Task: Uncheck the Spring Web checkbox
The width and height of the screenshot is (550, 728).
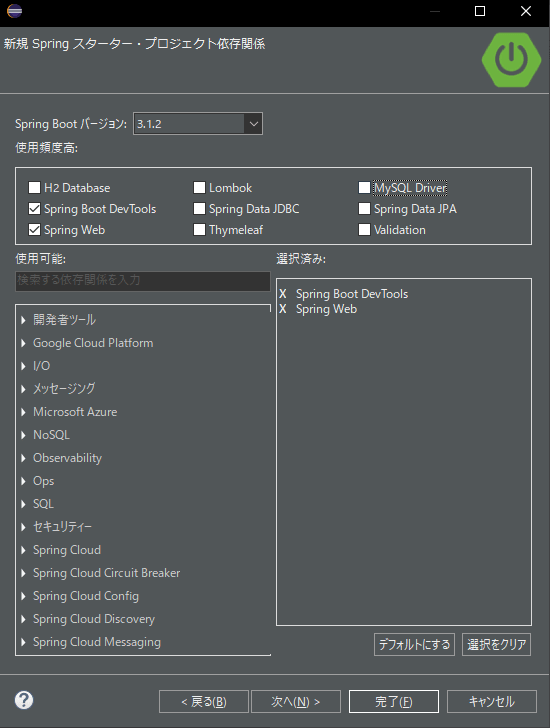Action: (x=34, y=230)
